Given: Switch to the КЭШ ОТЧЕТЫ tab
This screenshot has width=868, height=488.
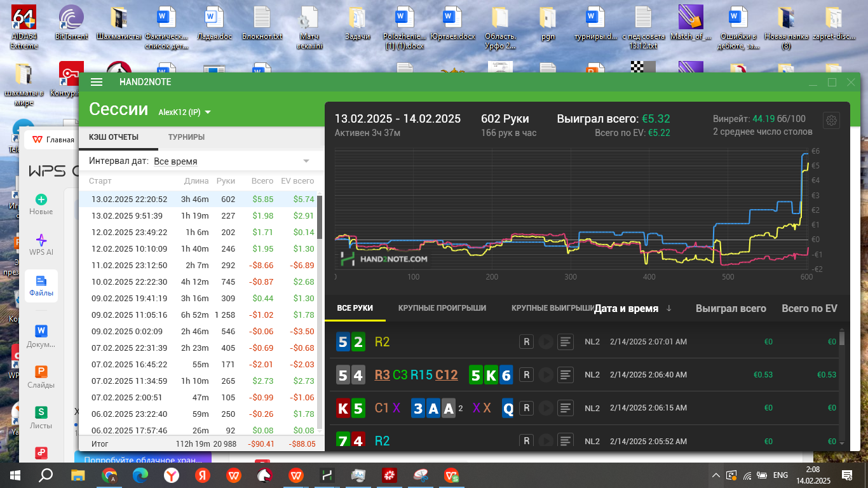Looking at the screenshot, I should coord(114,137).
